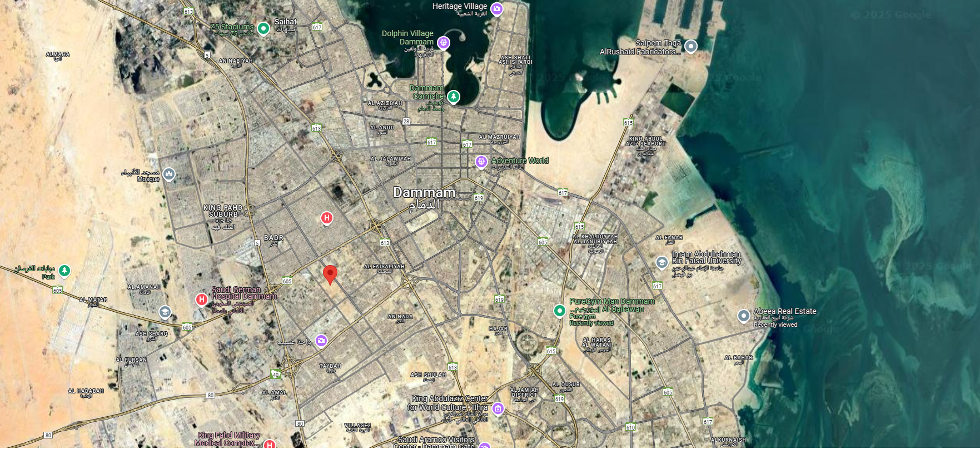980x449 pixels.
Task: Click the Saudi German Hospital H marker
Action: point(202,300)
